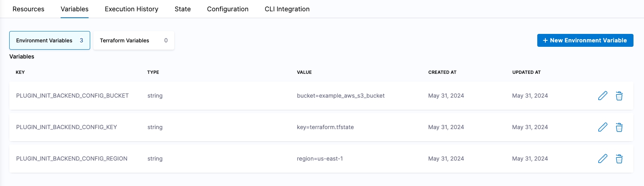644x186 pixels.
Task: Add a New Environment Variable
Action: 585,40
